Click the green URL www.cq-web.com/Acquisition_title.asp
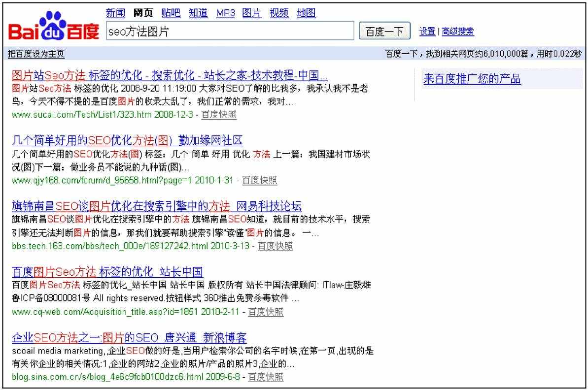588x390 pixels. (104, 312)
